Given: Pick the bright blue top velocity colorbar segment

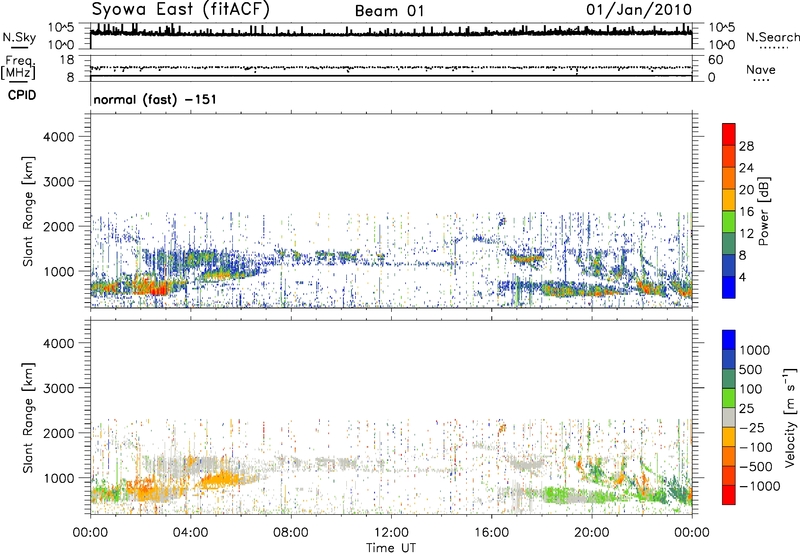Looking at the screenshot, I should tap(729, 340).
